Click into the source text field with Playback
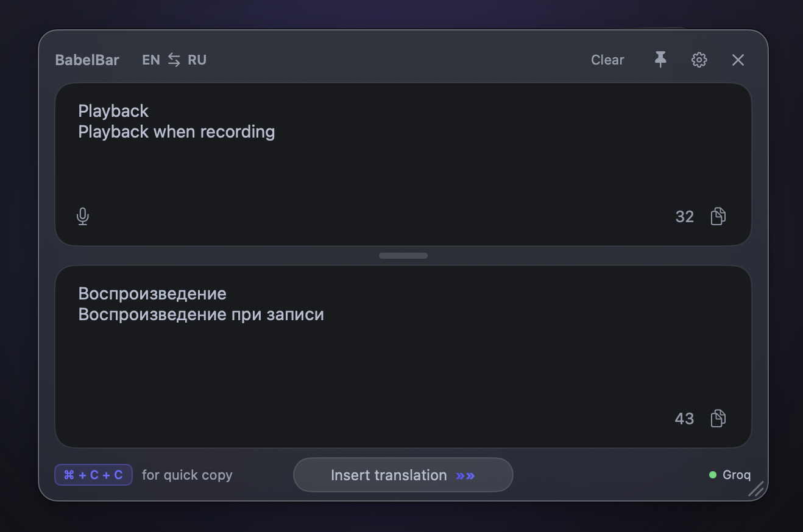This screenshot has width=803, height=532. pyautogui.click(x=403, y=164)
